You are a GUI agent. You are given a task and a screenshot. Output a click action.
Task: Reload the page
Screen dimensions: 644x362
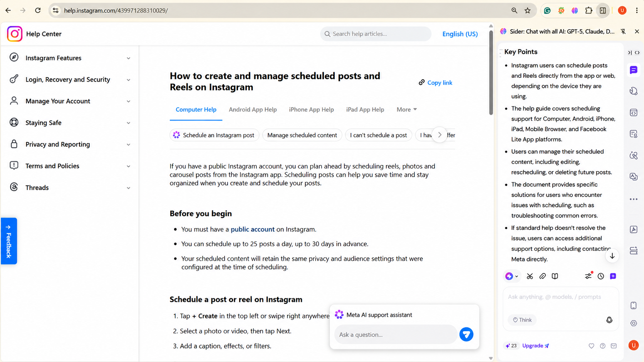pos(38,10)
